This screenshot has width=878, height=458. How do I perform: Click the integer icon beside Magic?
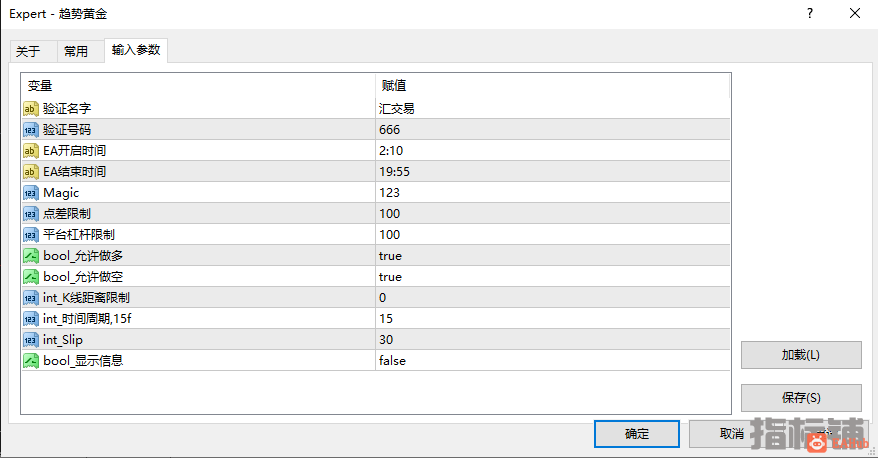pos(31,193)
